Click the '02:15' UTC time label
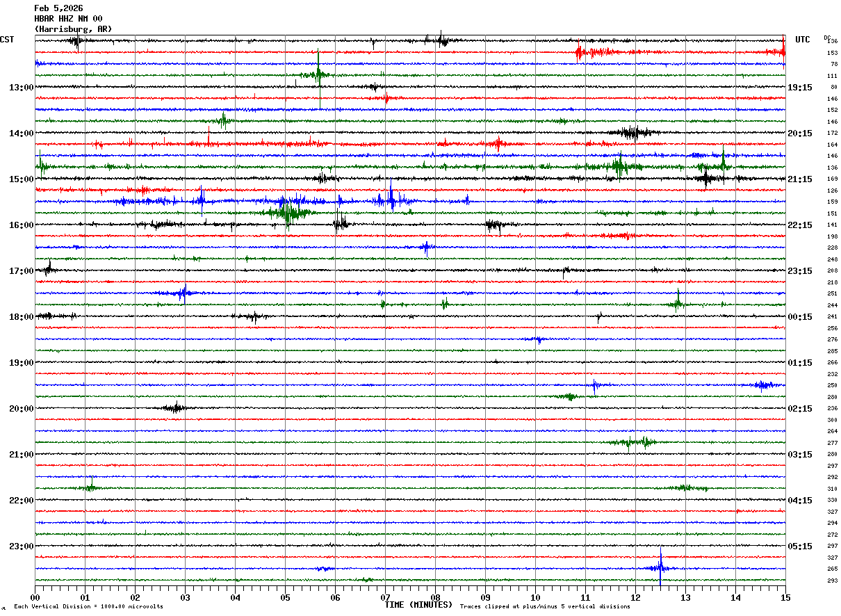 tap(800, 409)
